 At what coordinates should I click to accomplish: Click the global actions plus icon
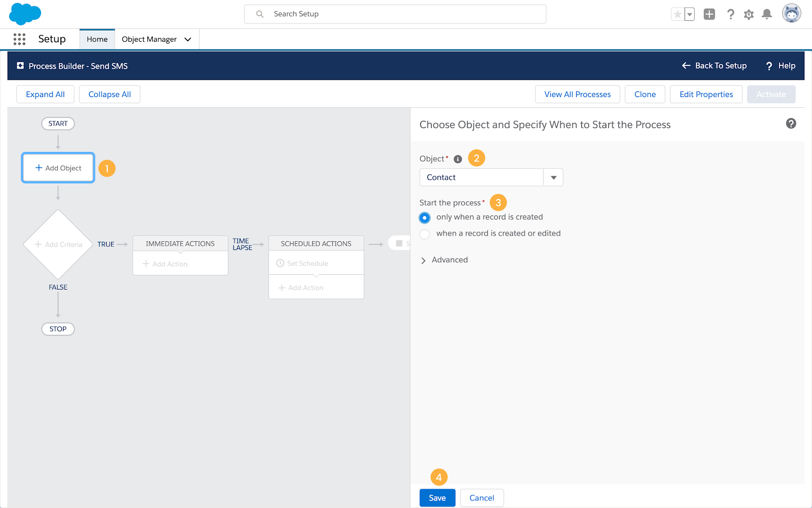[x=709, y=14]
